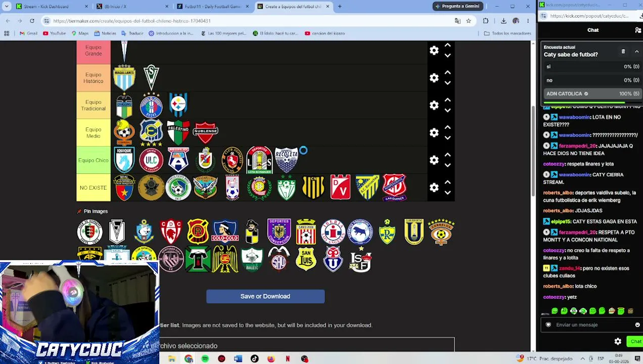The height and width of the screenshot is (364, 643).
Task: Pick the Iberia Los Angeles crest
Action: (333, 232)
